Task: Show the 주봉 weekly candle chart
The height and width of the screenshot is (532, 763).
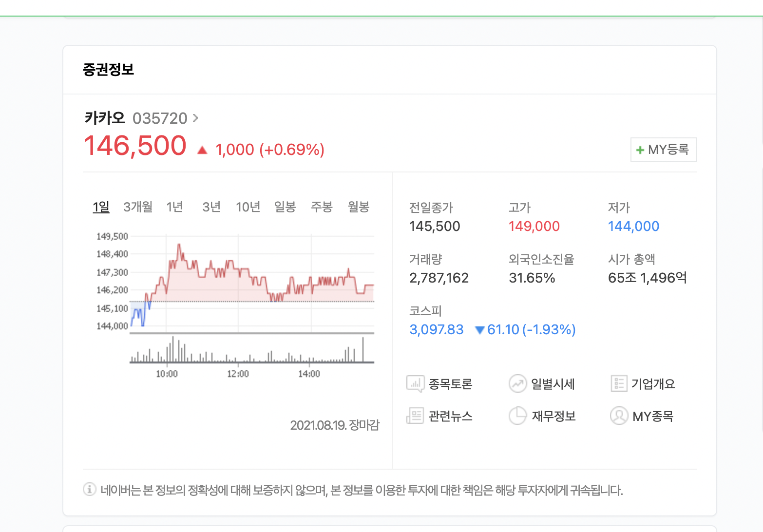Action: tap(322, 207)
